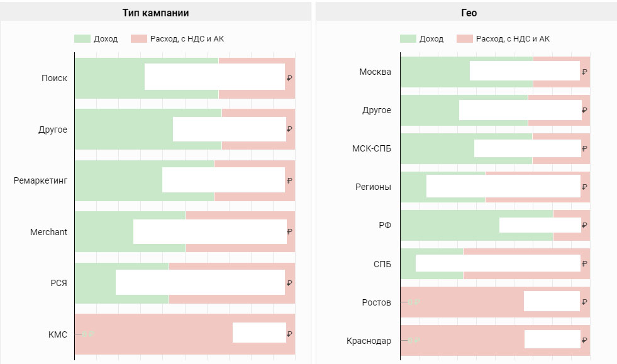
Task: Click the green Доход swatch in Гео legend
Action: (408, 39)
